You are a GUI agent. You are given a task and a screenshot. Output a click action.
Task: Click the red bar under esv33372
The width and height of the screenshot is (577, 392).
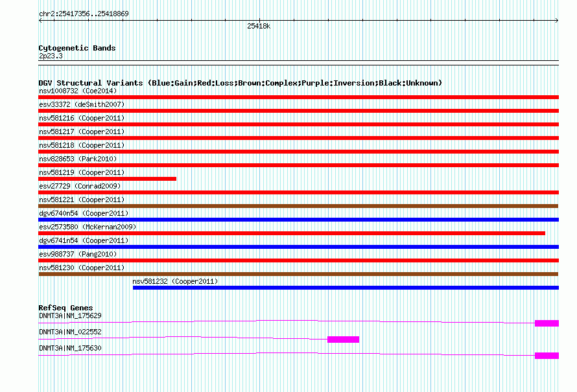click(x=298, y=111)
